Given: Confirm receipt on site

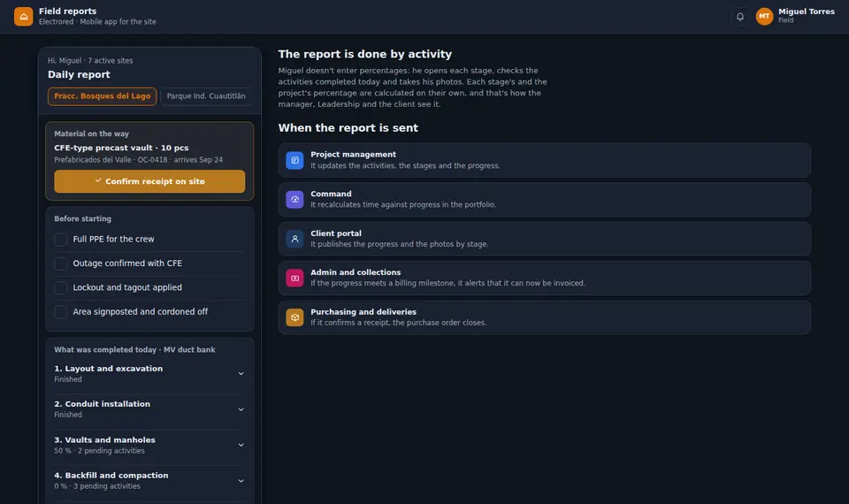Looking at the screenshot, I should pyautogui.click(x=149, y=181).
